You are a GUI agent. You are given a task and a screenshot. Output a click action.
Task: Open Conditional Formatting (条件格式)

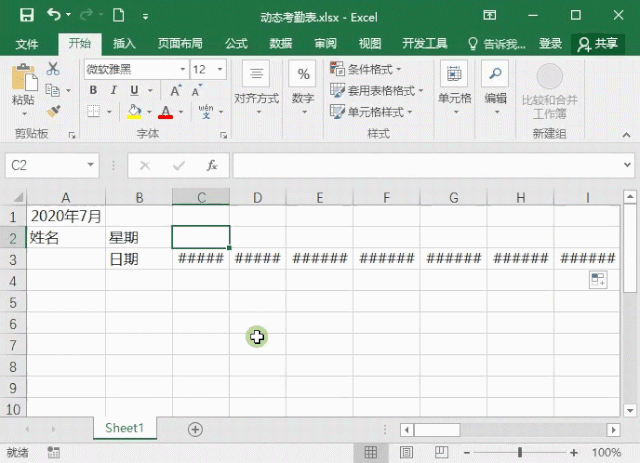coord(366,69)
